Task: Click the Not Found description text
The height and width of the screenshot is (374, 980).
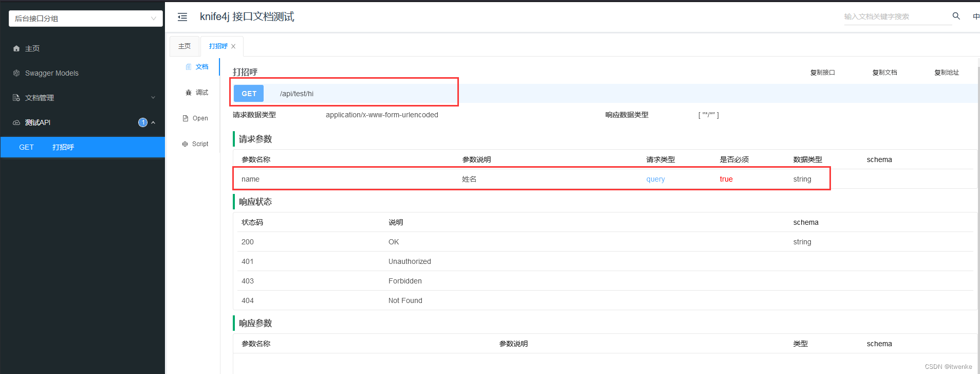Action: [x=405, y=300]
